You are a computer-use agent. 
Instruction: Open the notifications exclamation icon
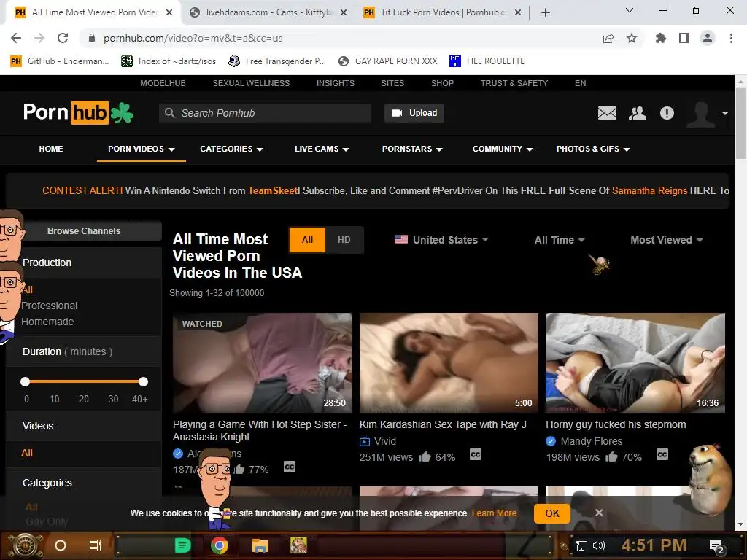667,113
